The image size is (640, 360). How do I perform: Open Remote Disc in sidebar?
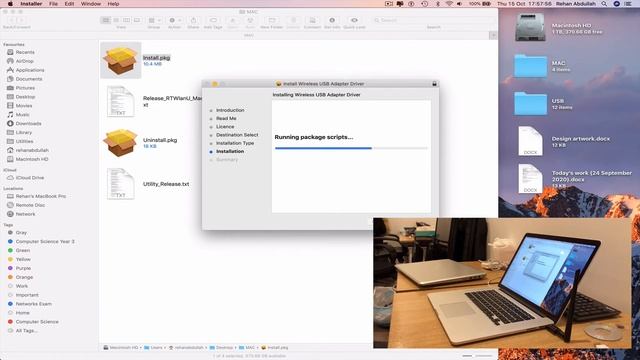tap(30, 205)
